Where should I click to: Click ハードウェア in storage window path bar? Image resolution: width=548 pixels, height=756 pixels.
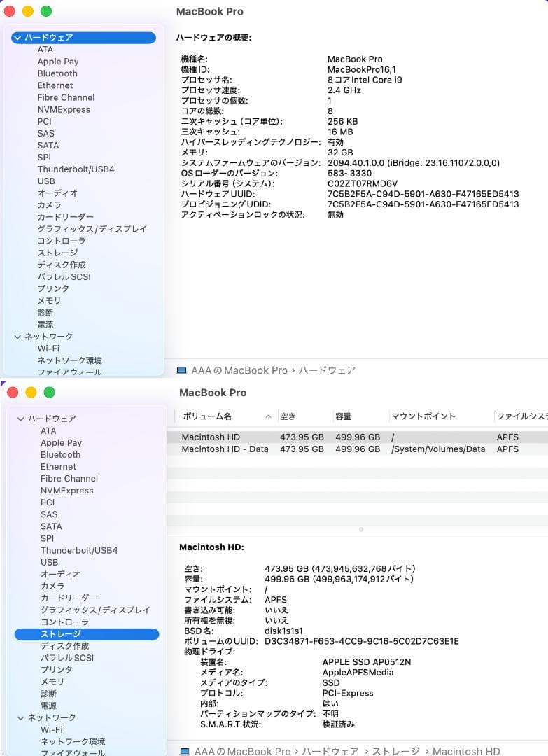(330, 752)
